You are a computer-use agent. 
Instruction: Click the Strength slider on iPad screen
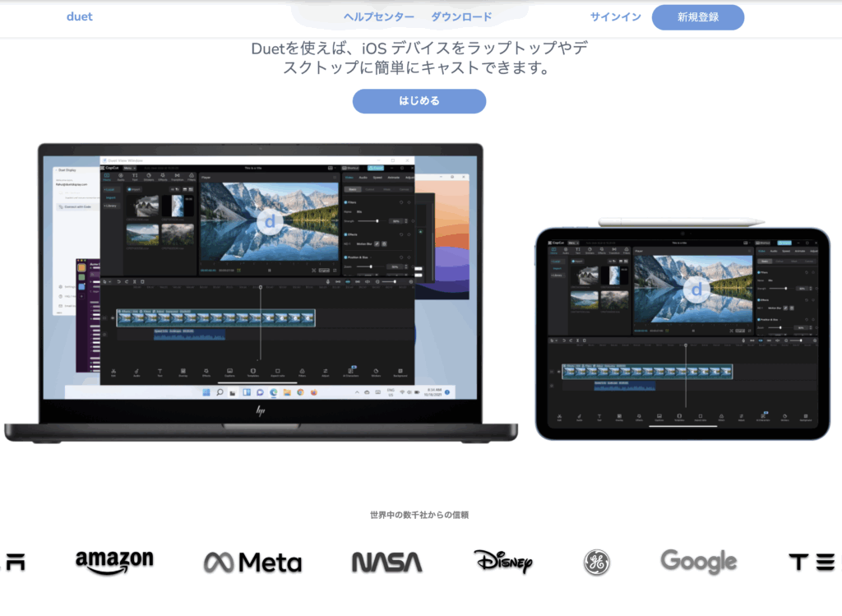coord(787,288)
